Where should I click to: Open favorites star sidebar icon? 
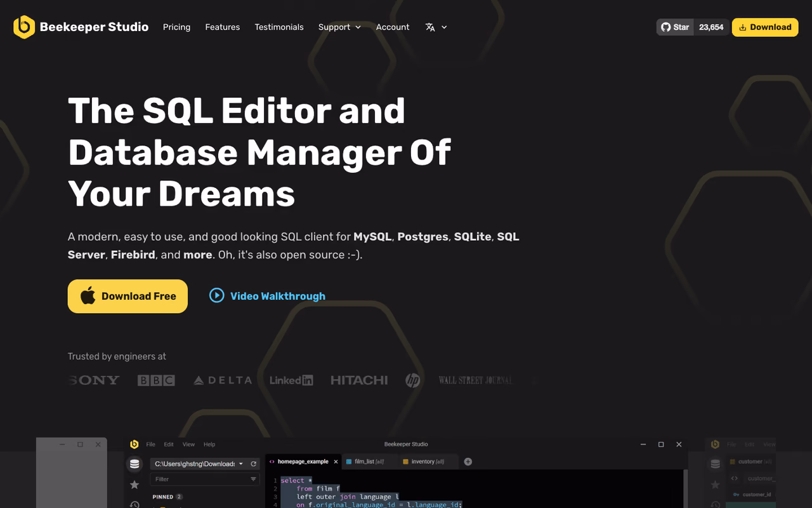[x=134, y=485]
